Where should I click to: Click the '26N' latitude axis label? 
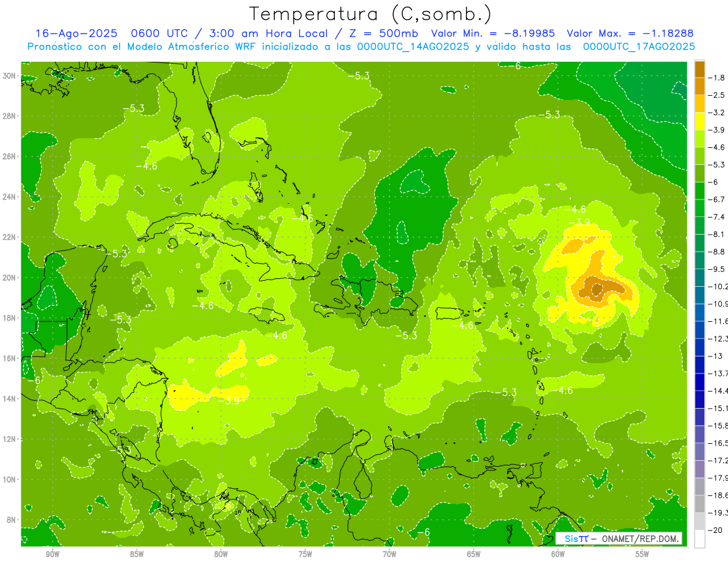pyautogui.click(x=8, y=156)
